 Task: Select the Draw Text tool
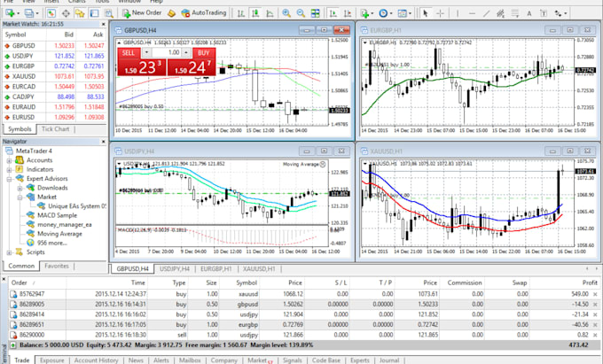[529, 13]
